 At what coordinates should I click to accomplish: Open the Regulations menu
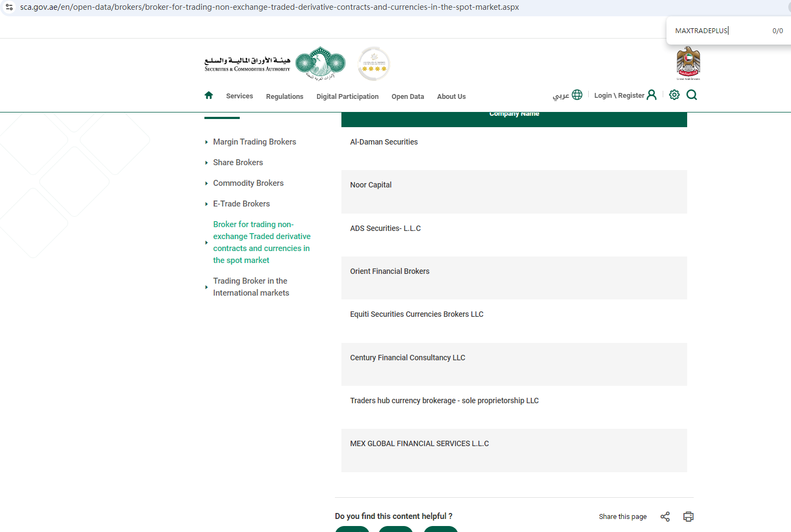[x=285, y=97]
